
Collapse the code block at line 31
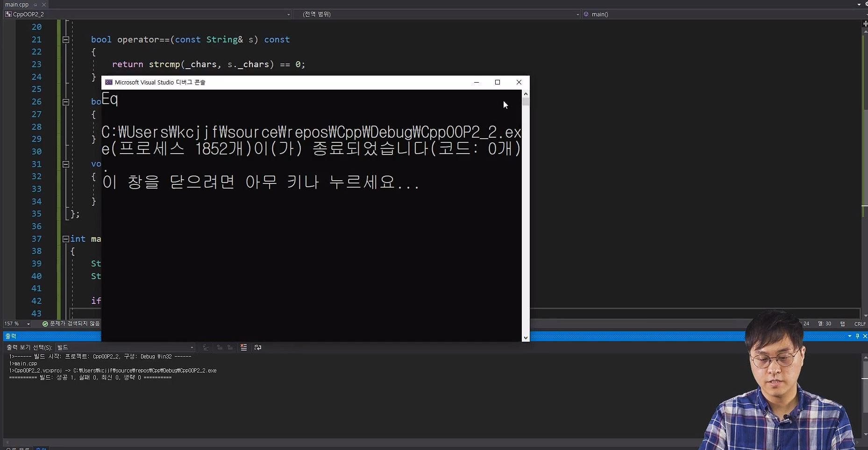pos(66,164)
